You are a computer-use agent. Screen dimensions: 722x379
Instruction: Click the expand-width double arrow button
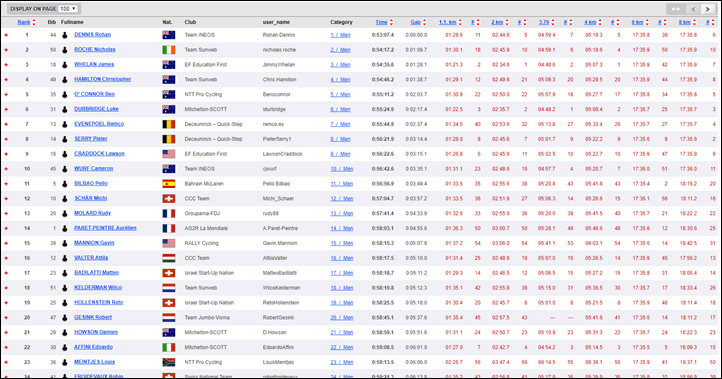pos(676,9)
